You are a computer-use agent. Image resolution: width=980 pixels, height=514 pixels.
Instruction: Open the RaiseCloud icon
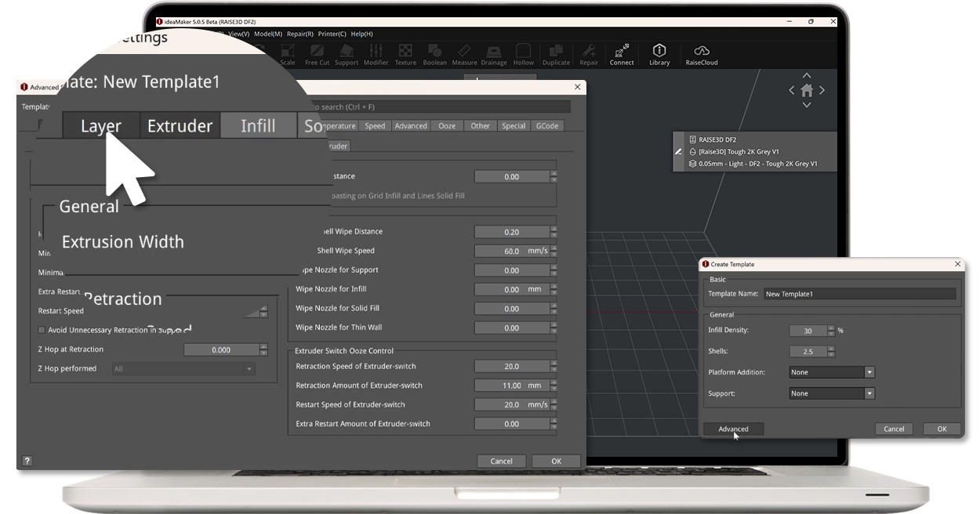pyautogui.click(x=701, y=53)
